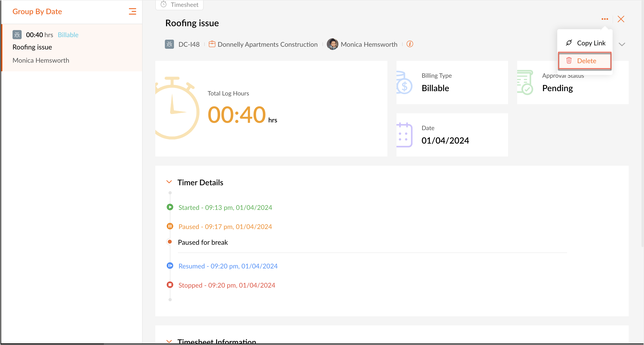Click the red Stopped timer icon

(170, 285)
